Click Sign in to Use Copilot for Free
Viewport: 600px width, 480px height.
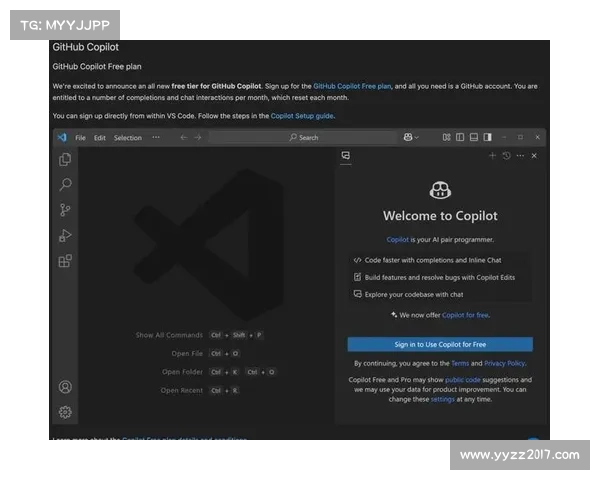coord(440,344)
